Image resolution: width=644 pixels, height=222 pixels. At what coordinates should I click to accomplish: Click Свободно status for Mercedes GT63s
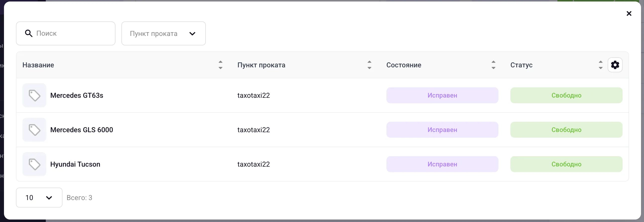tap(566, 95)
